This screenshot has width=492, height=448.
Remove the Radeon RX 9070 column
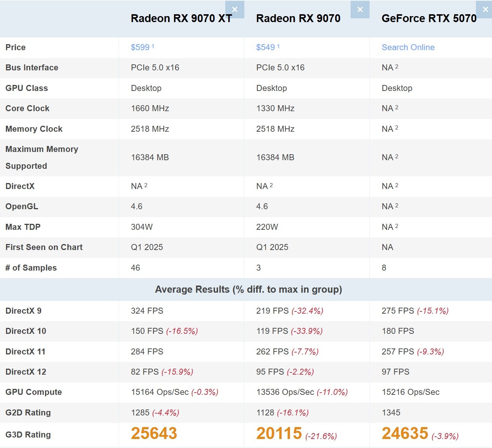[x=360, y=10]
